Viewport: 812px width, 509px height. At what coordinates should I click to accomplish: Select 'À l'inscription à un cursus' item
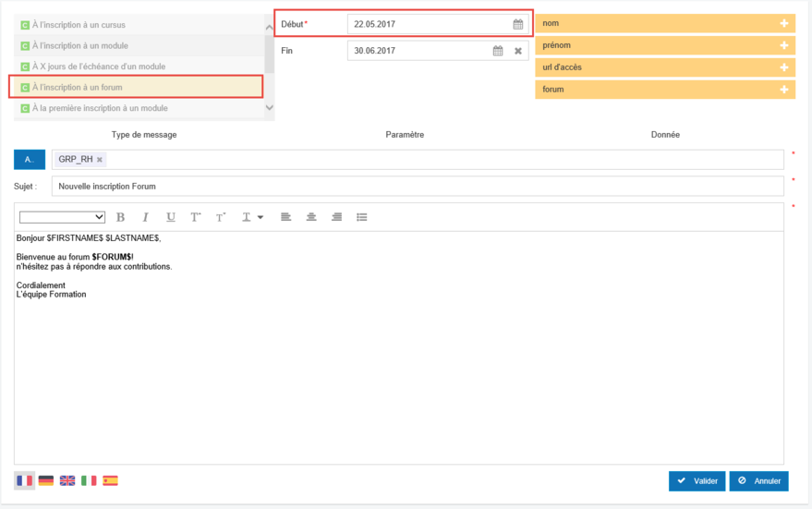(79, 25)
